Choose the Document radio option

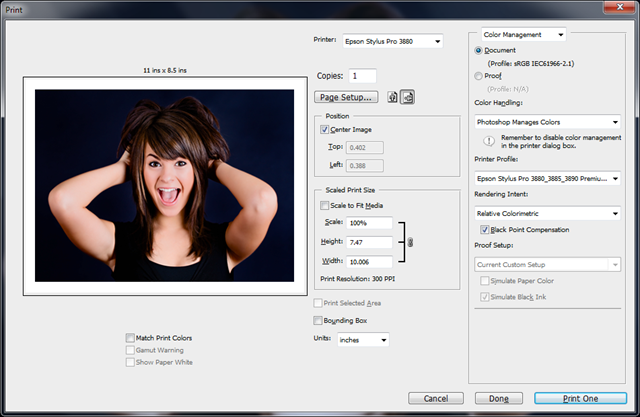479,49
